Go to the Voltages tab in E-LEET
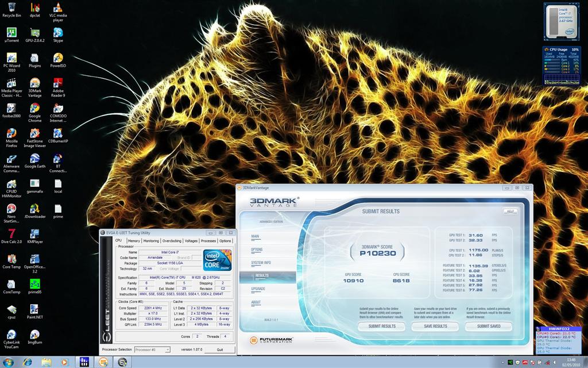 tap(191, 241)
